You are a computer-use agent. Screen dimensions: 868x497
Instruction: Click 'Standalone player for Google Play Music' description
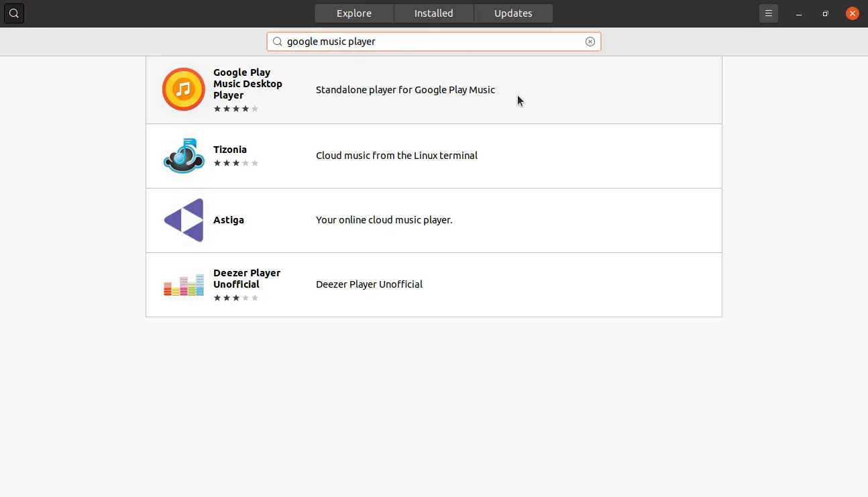[x=405, y=90]
